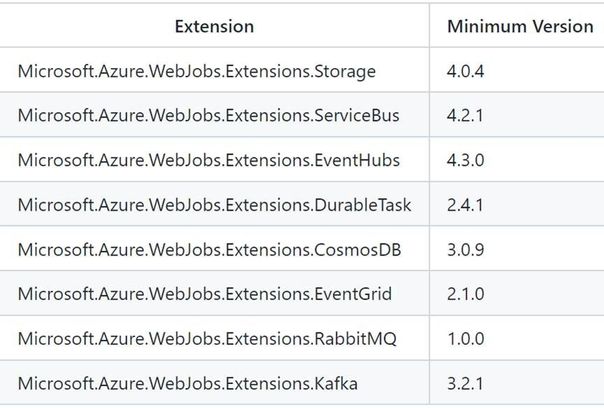
Task: Click the Extension column header
Action: (x=214, y=26)
